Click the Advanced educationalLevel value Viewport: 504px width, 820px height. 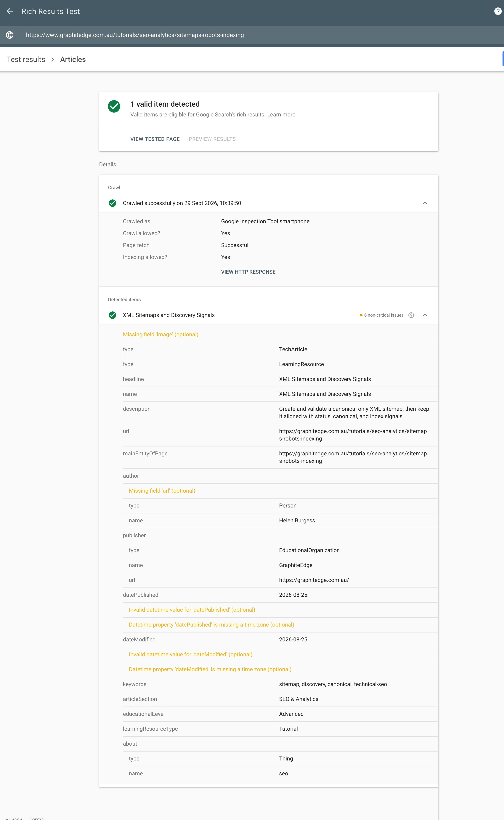(291, 714)
